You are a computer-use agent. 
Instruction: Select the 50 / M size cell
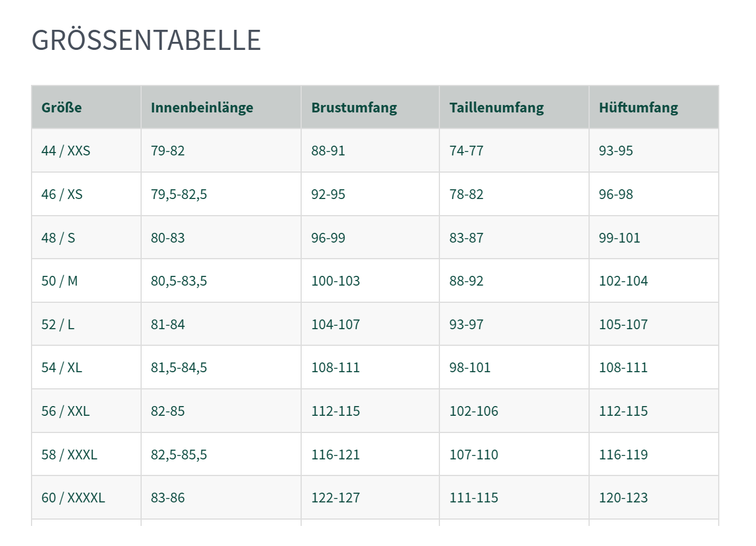[59, 281]
